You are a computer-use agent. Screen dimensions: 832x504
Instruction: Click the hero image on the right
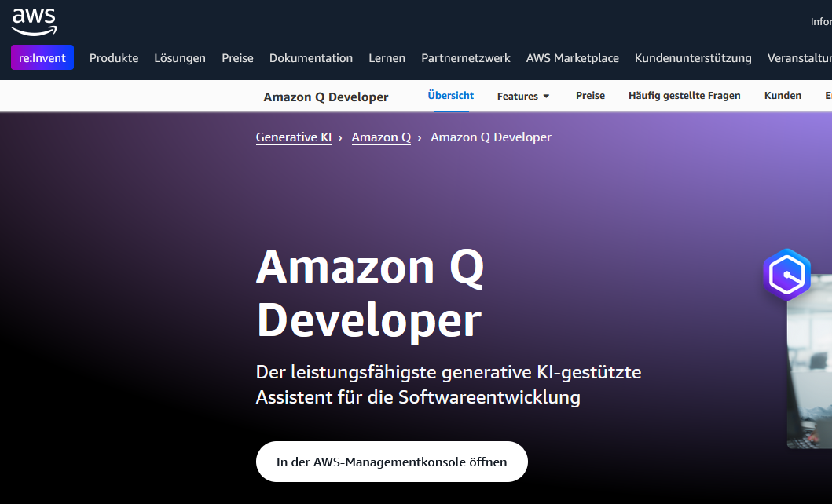point(810,361)
